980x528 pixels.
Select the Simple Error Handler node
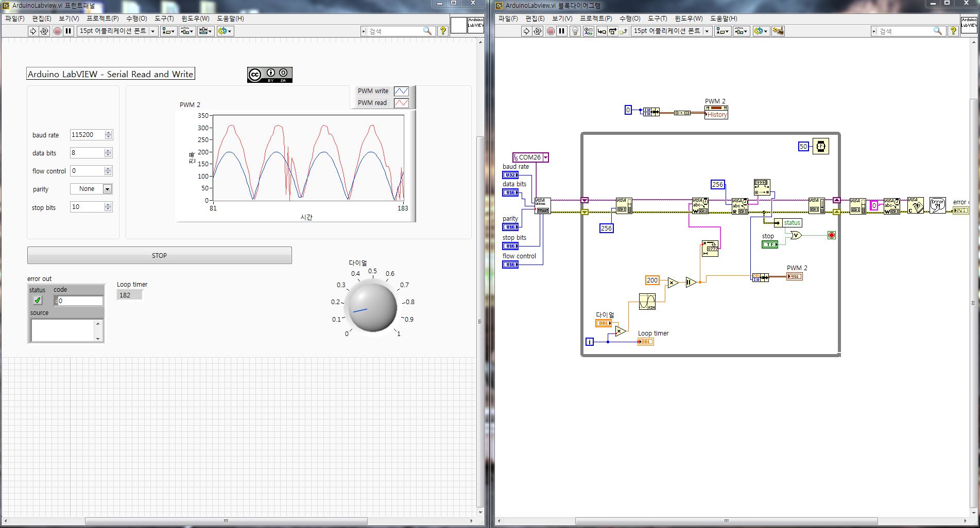[937, 205]
